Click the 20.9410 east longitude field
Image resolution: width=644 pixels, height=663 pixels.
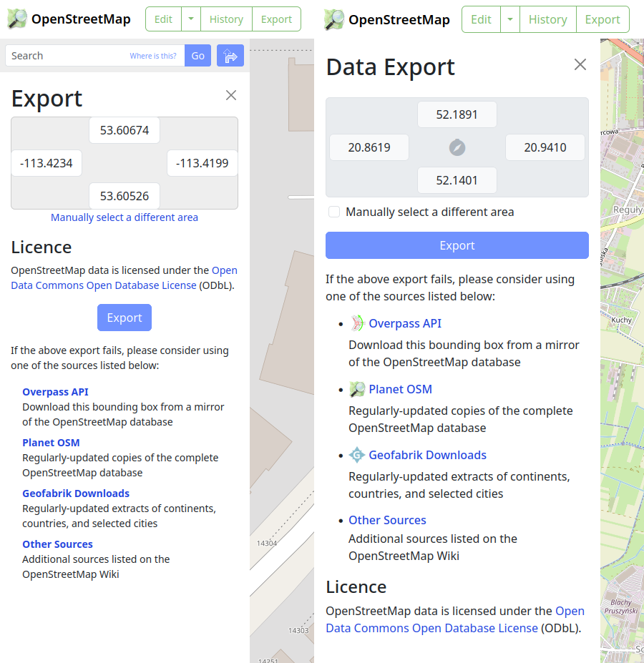[x=545, y=147]
